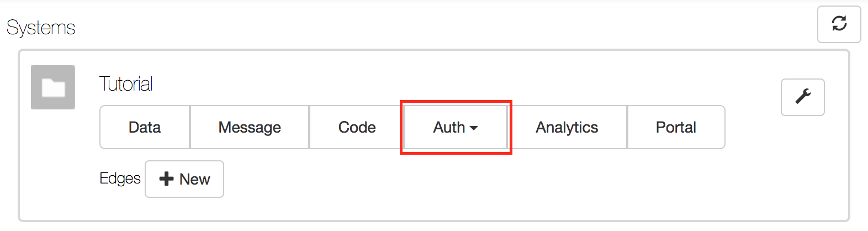Click the caret arrow next to Auth

click(x=474, y=128)
